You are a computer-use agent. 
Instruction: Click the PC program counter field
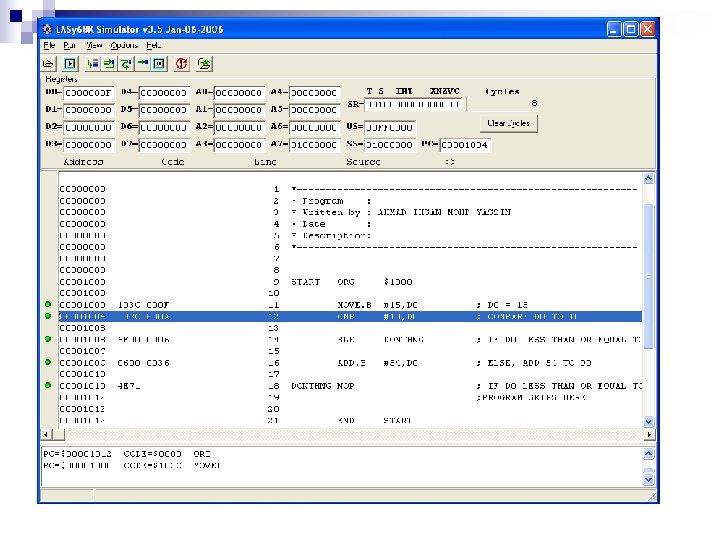[x=465, y=145]
